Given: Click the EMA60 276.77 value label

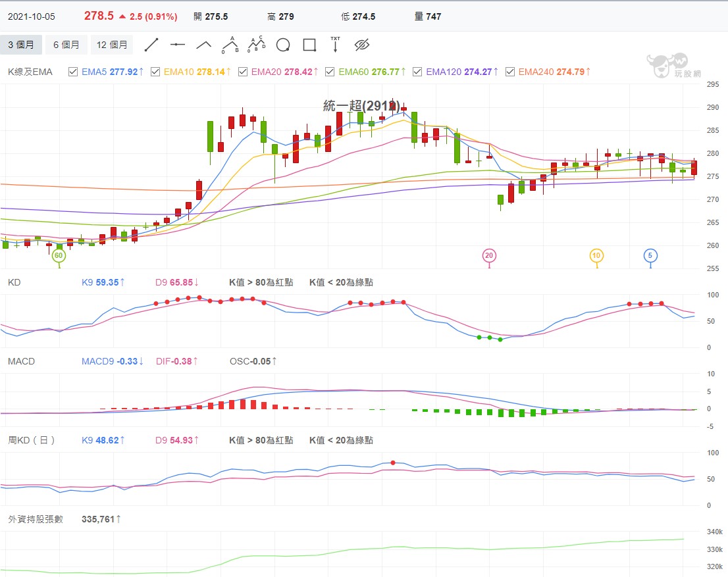Looking at the screenshot, I should [372, 72].
